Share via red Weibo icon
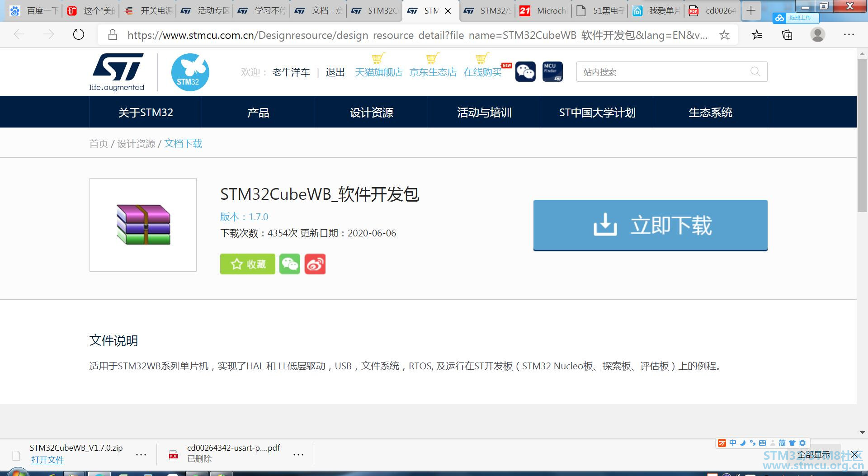The height and width of the screenshot is (476, 868). tap(315, 264)
